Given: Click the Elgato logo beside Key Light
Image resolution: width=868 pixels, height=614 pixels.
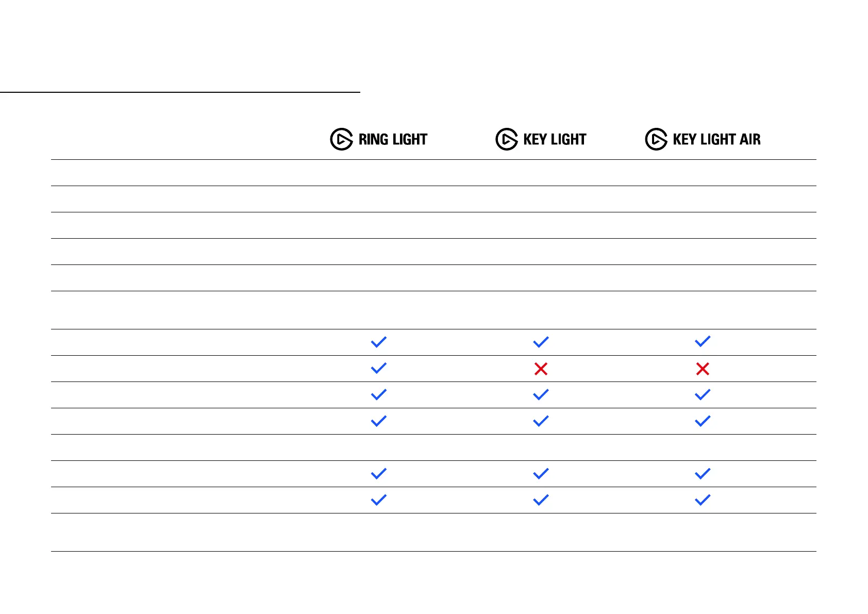Looking at the screenshot, I should [x=506, y=139].
